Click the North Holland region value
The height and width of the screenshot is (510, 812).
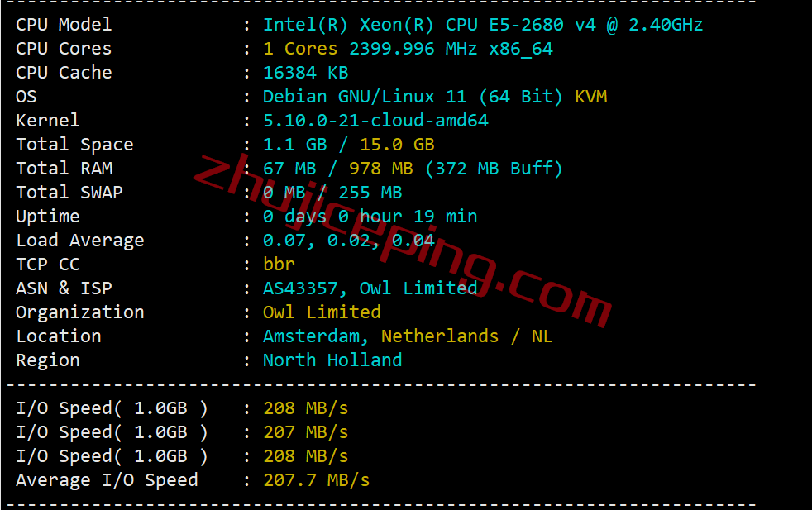(332, 360)
